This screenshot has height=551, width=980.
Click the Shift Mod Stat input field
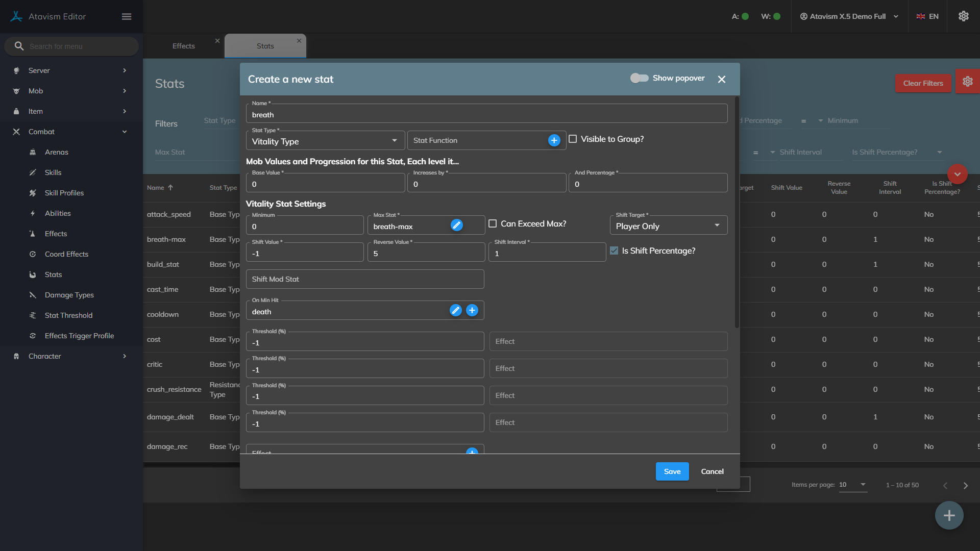(x=364, y=279)
